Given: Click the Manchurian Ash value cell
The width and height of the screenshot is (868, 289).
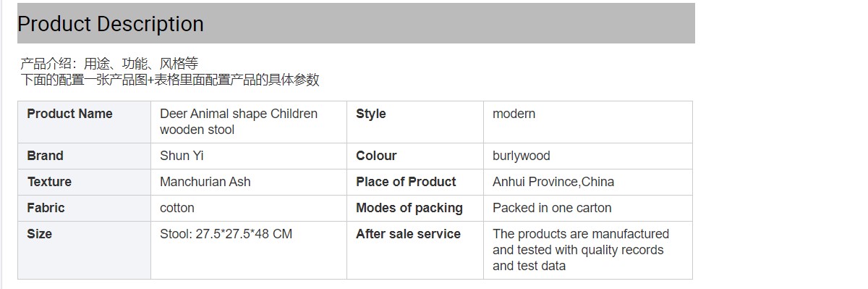Looking at the screenshot, I should tap(248, 182).
